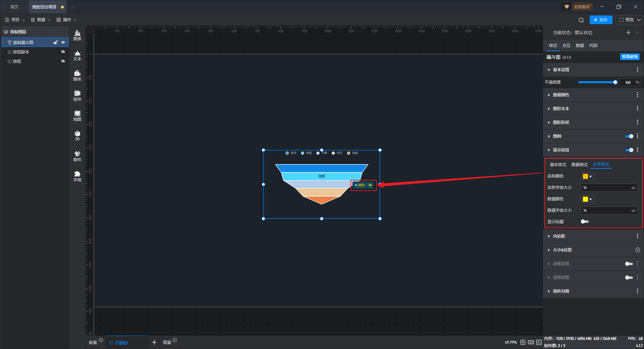644x349 pixels.
Task: Add a new state with plus icon
Action: pos(628,33)
